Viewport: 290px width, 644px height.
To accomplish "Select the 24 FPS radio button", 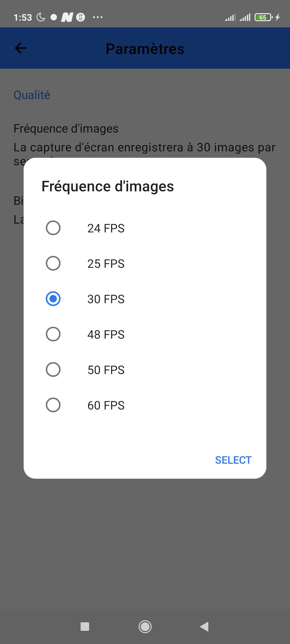I will coord(53,228).
